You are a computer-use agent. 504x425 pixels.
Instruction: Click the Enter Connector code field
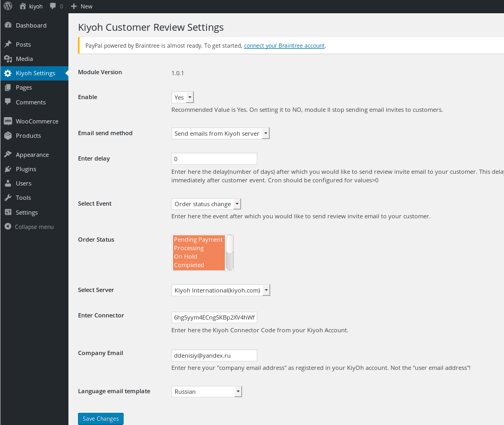(x=214, y=317)
